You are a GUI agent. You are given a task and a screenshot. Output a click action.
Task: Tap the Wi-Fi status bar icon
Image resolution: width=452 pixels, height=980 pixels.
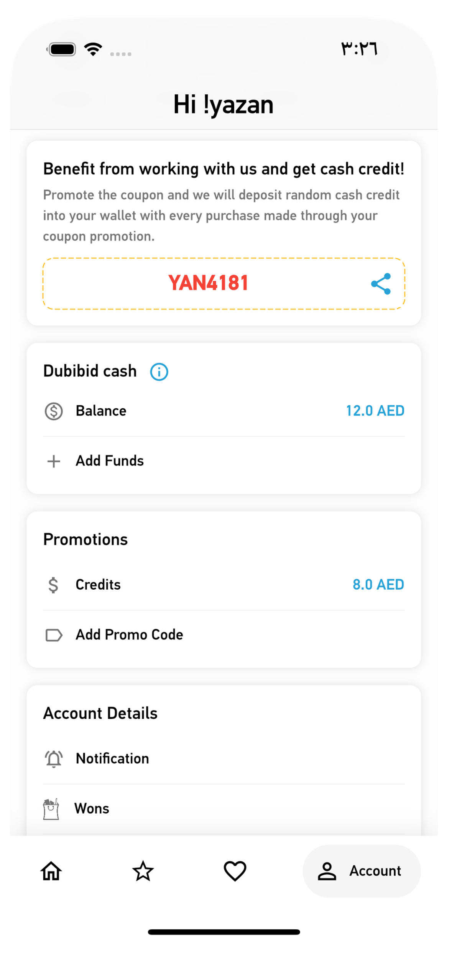(93, 49)
